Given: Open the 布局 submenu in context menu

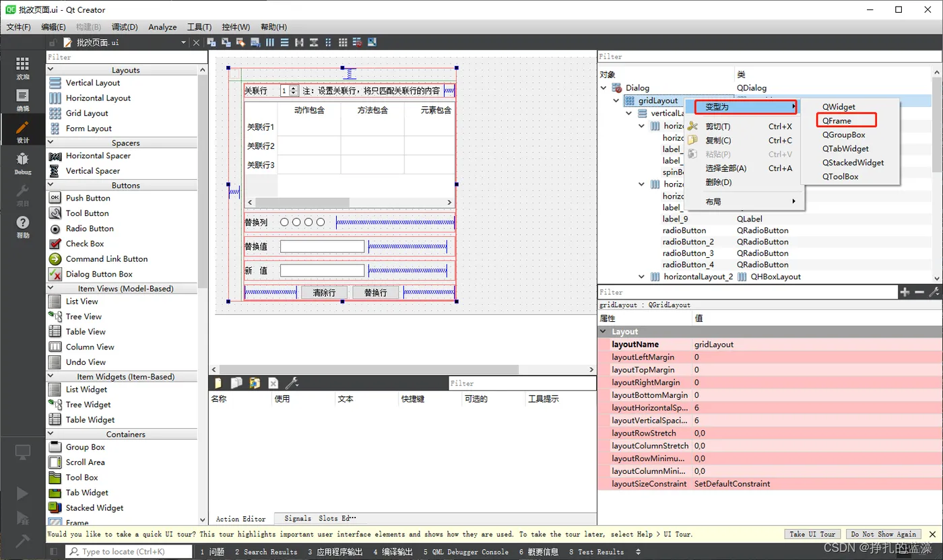Looking at the screenshot, I should [744, 202].
